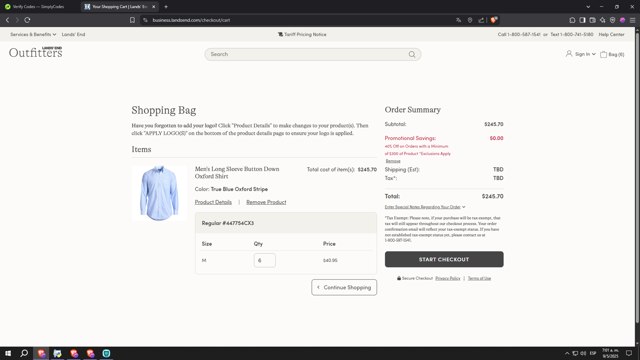Close the Your Shopping Cart tab
Image resolution: width=640 pixels, height=360 pixels.
tap(153, 7)
